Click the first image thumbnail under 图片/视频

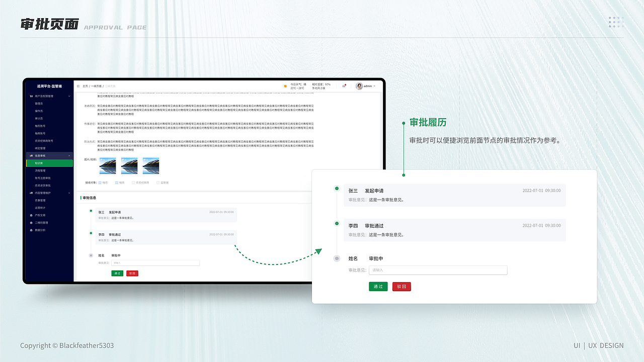108,165
